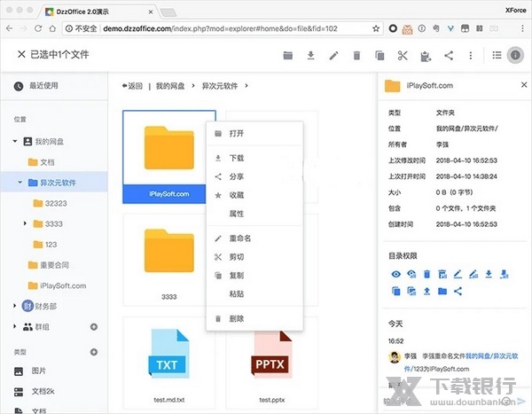Go to browser home page
Screen dimensions: 532x414
[52, 28]
